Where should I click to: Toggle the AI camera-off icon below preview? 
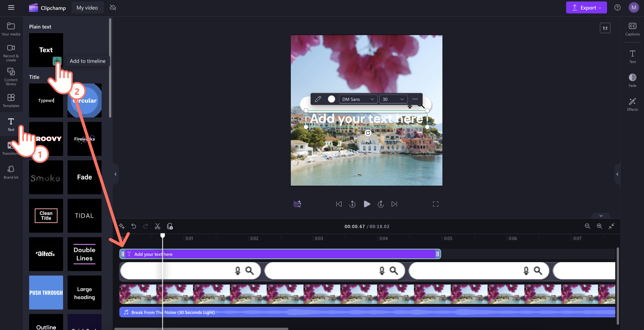point(297,204)
